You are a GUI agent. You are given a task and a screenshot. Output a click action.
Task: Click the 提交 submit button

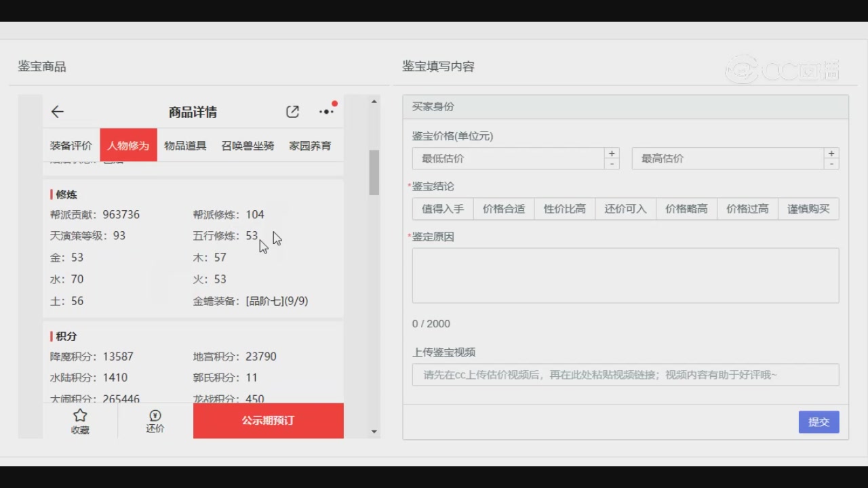pyautogui.click(x=818, y=422)
